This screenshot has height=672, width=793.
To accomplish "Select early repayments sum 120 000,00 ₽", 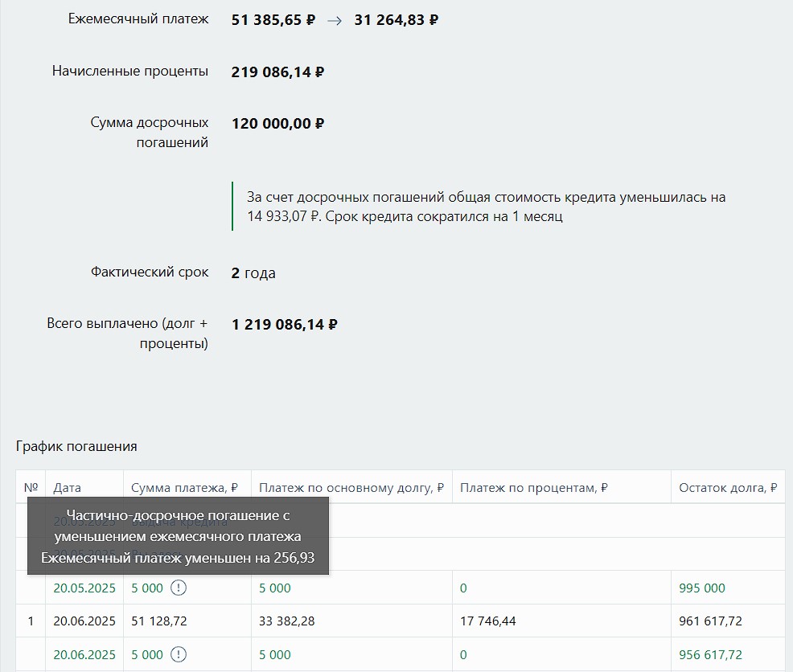I will [x=277, y=124].
